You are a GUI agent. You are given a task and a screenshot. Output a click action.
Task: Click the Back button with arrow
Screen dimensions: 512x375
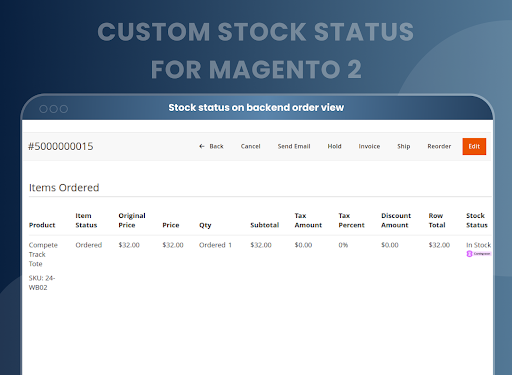coord(211,146)
